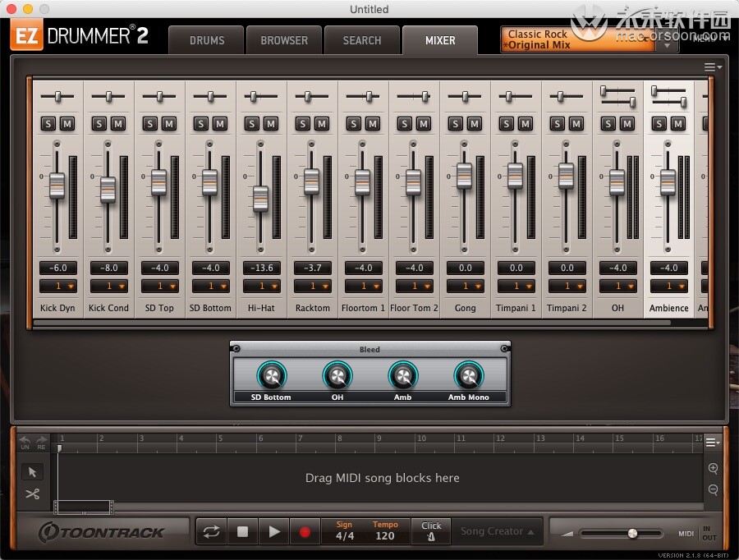Click the Kick Dyn volume fader
The height and width of the screenshot is (560, 739).
57,186
